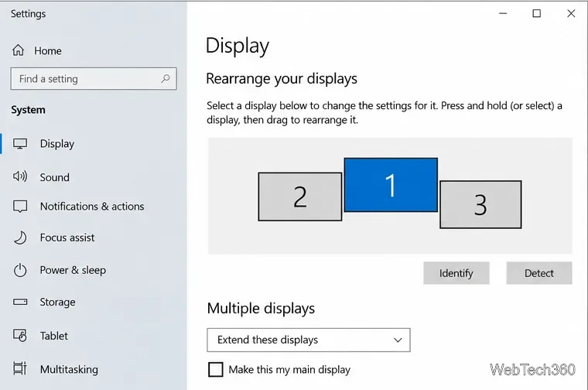This screenshot has height=390, width=588.
Task: Click the Identify button
Action: 456,273
